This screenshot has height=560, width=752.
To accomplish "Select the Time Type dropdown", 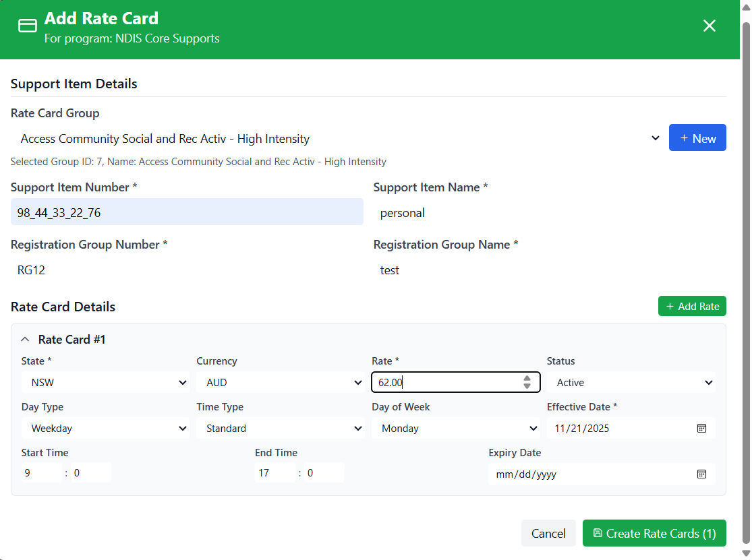I will [x=280, y=428].
